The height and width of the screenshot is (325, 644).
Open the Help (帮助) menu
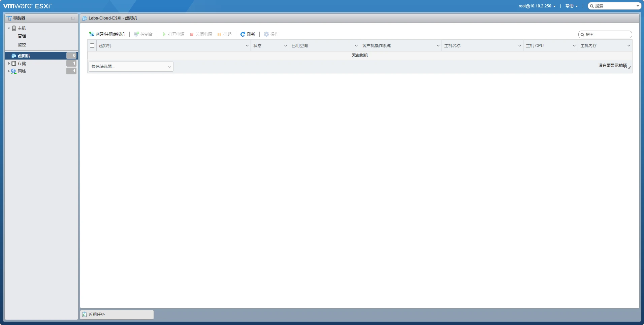tap(571, 6)
